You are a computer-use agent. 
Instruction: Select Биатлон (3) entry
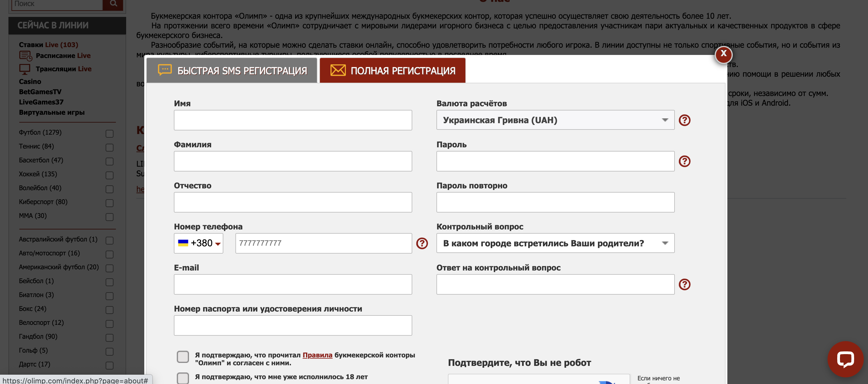click(36, 295)
